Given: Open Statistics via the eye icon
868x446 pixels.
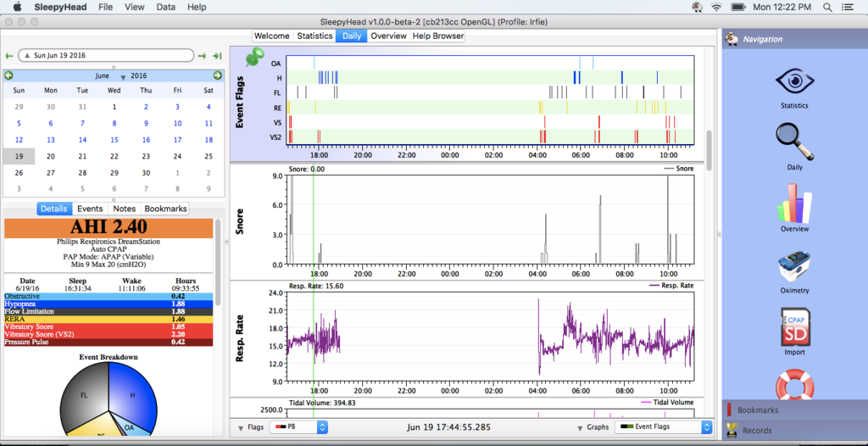Looking at the screenshot, I should 794,82.
